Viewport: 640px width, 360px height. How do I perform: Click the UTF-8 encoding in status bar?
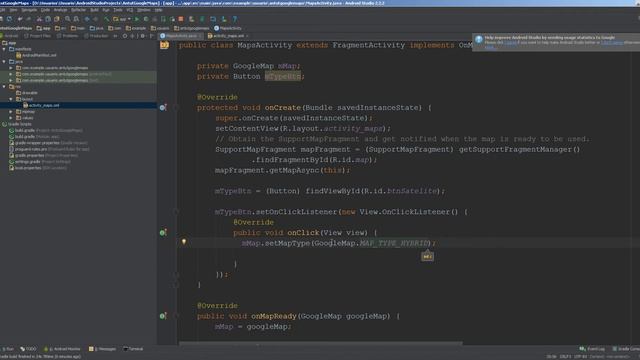point(580,357)
